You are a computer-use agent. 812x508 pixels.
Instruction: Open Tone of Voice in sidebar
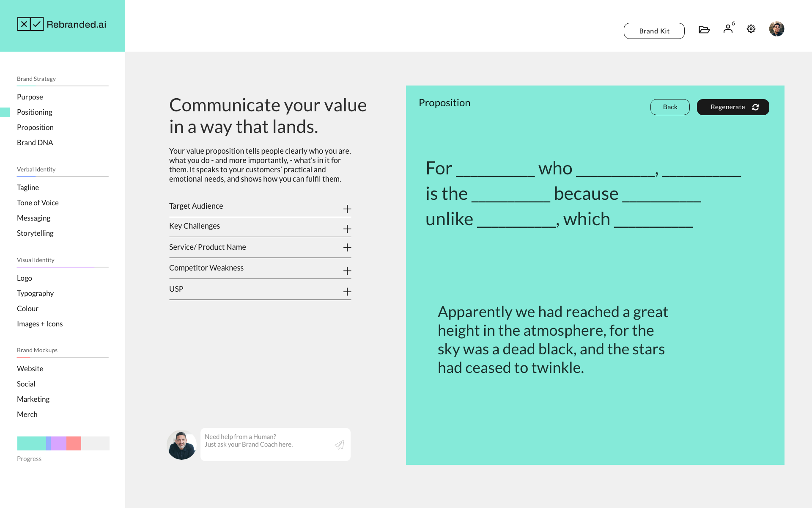point(38,203)
